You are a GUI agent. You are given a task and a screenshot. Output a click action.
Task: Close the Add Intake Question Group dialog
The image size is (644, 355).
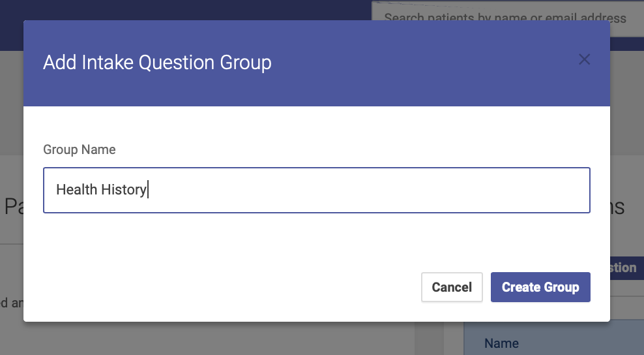click(x=584, y=59)
